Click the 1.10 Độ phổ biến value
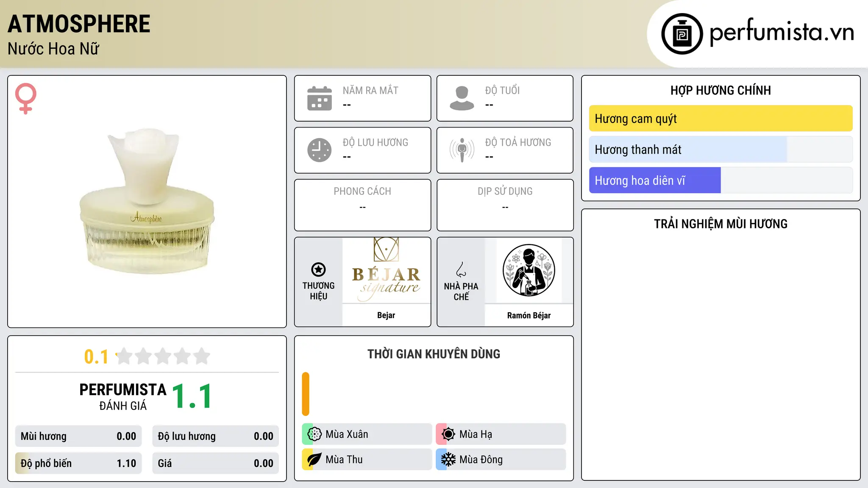The width and height of the screenshot is (868, 488). click(x=126, y=463)
